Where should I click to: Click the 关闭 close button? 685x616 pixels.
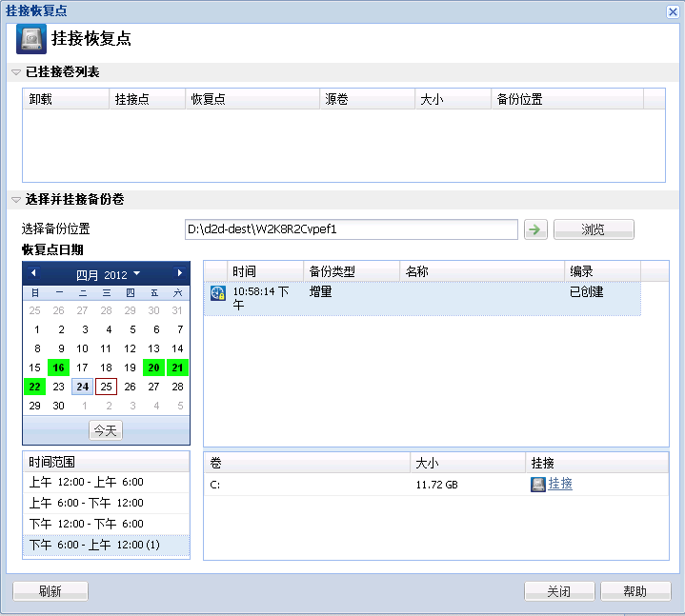tap(559, 591)
